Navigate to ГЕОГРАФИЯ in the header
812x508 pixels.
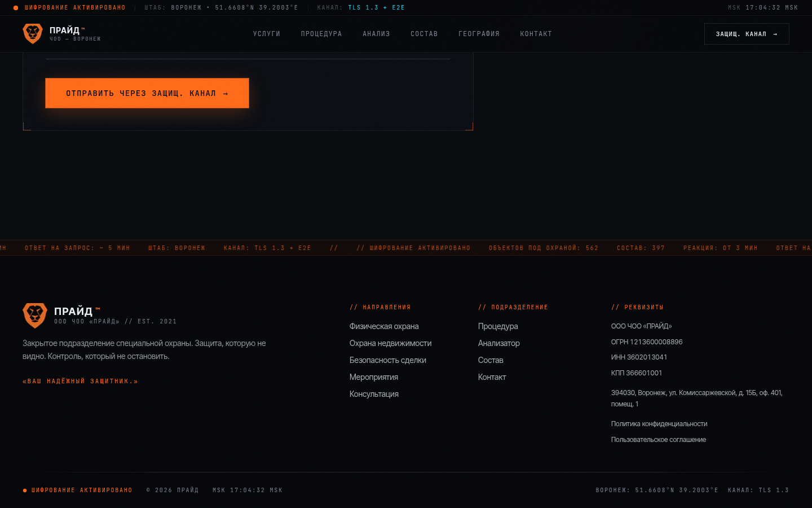point(479,34)
